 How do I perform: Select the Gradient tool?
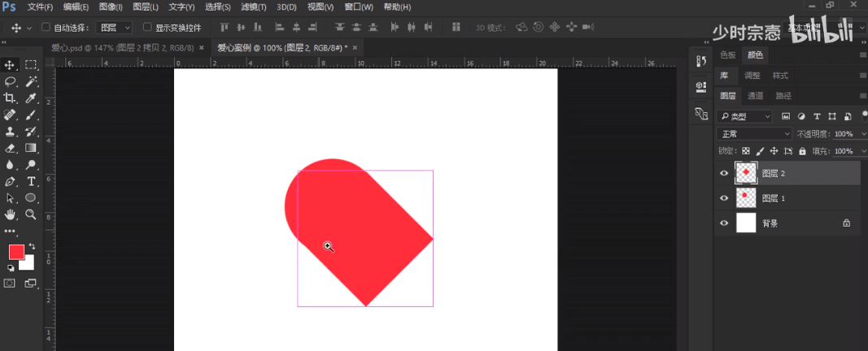[31, 148]
